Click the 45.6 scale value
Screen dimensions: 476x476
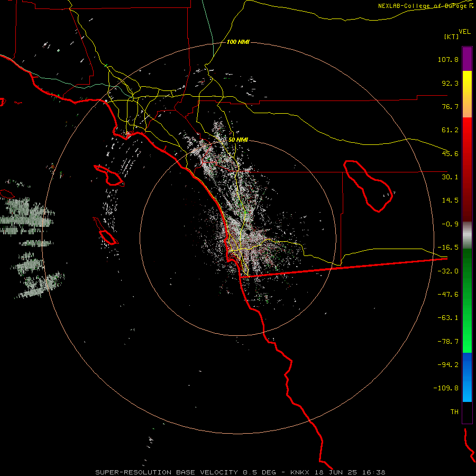(x=450, y=153)
